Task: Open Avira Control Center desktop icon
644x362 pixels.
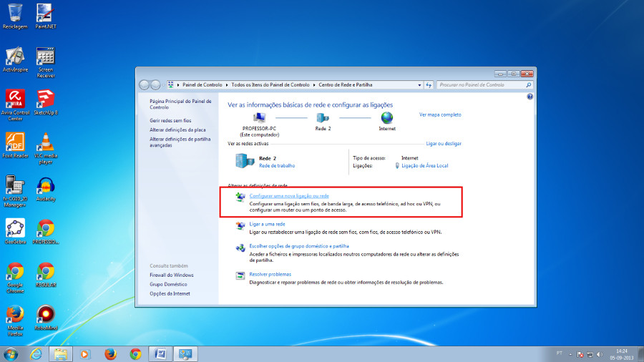Action: pyautogui.click(x=15, y=105)
